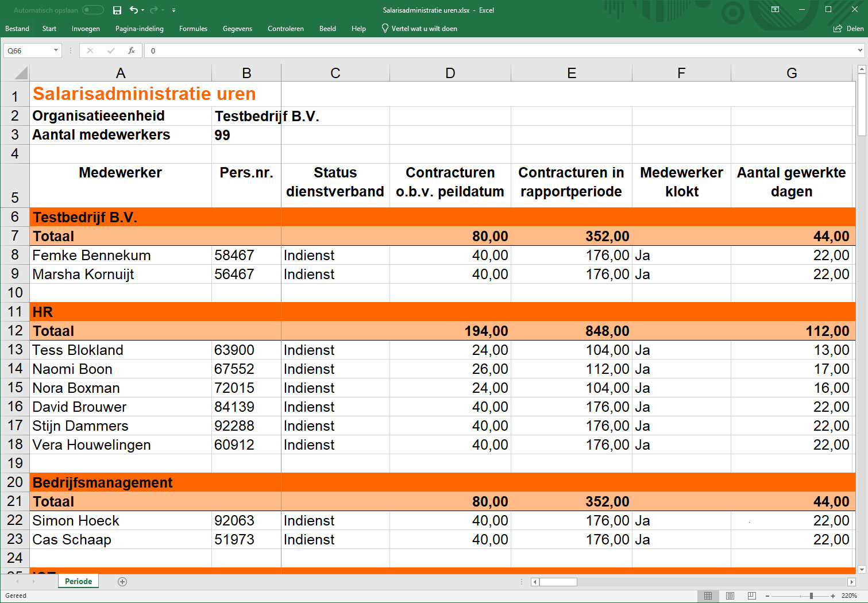The image size is (868, 603).
Task: Open the Redo history dropdown arrow
Action: click(163, 10)
